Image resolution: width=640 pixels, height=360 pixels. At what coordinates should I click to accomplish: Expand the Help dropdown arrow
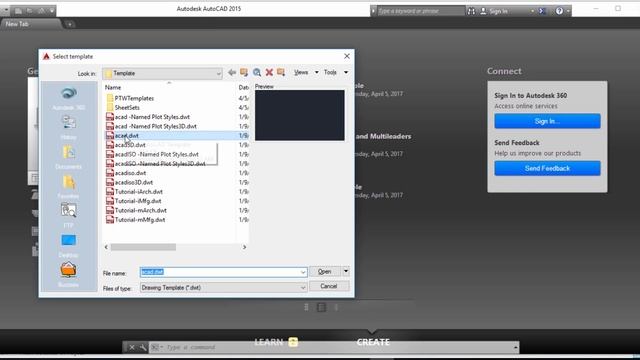tap(568, 11)
